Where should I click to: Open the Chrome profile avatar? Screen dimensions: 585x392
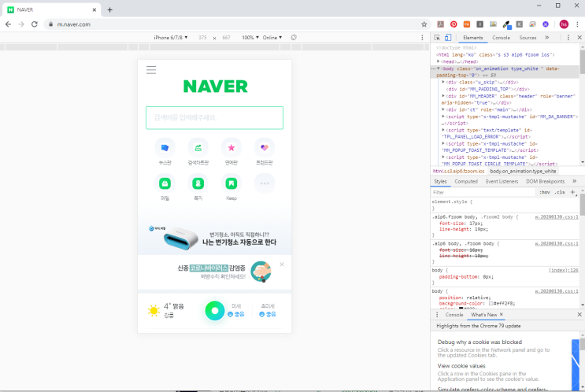tap(564, 24)
